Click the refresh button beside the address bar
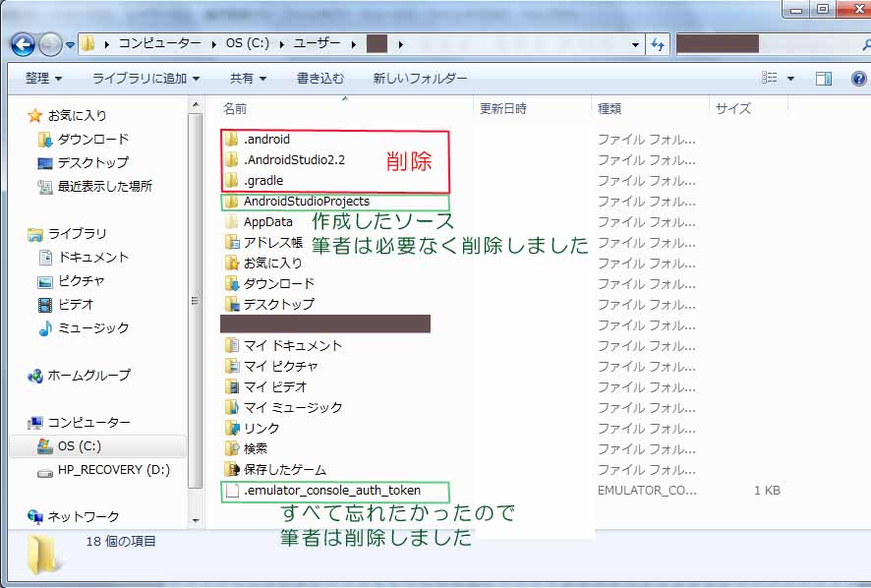The width and height of the screenshot is (871, 588). (657, 44)
